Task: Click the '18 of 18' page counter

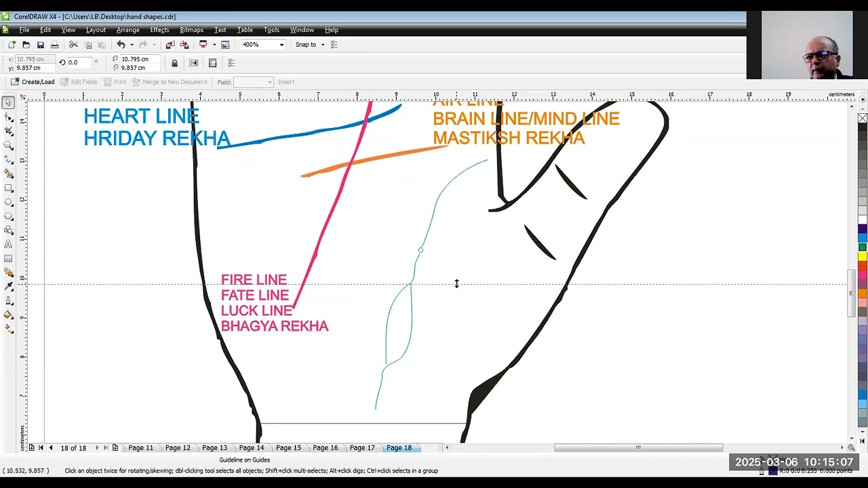Action: coord(73,448)
